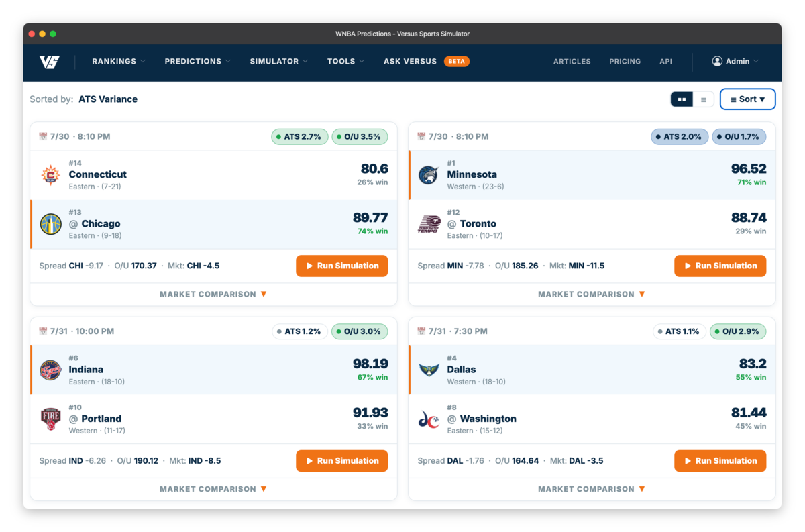Screen dimensions: 805x532
Task: Click the ATS Variance sort label
Action: [x=108, y=99]
